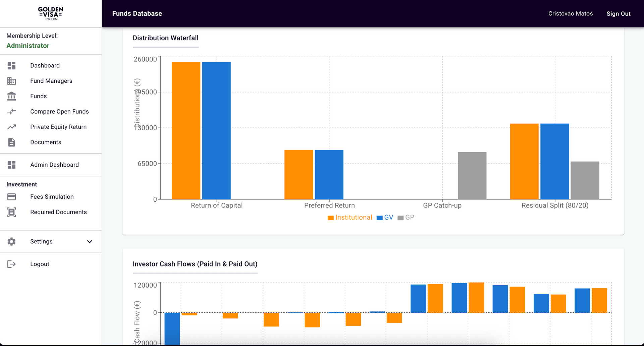Click the Residual Split (80/20) axis label

555,205
